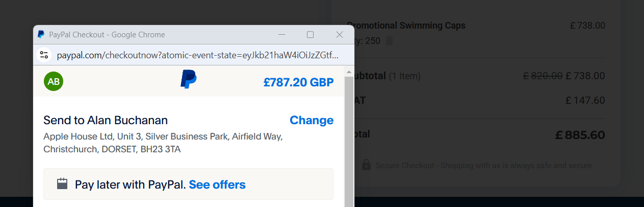Open the AB account avatar
Screen dimensions: 644x207
pyautogui.click(x=54, y=81)
